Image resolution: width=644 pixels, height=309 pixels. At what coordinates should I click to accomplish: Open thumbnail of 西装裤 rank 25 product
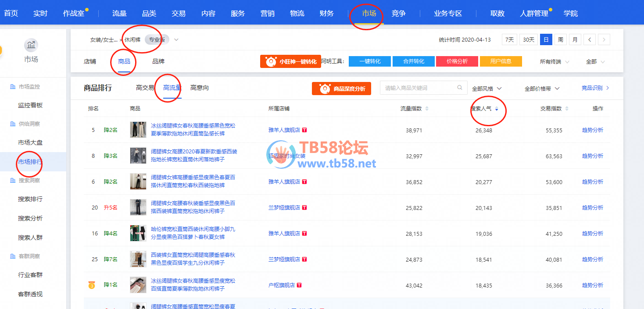click(138, 259)
